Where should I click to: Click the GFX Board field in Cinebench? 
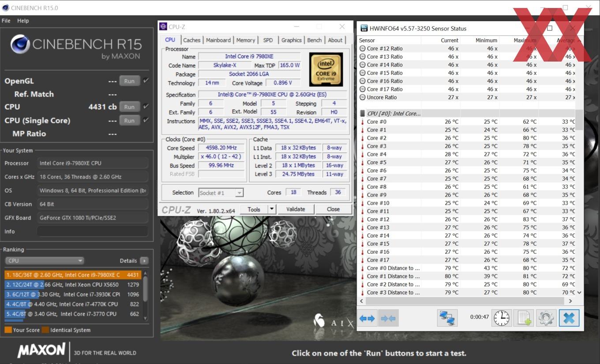pyautogui.click(x=93, y=218)
